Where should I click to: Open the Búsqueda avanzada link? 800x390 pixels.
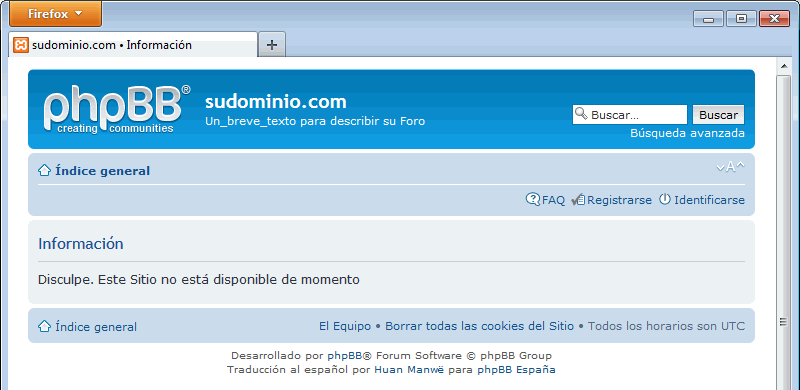tap(687, 133)
